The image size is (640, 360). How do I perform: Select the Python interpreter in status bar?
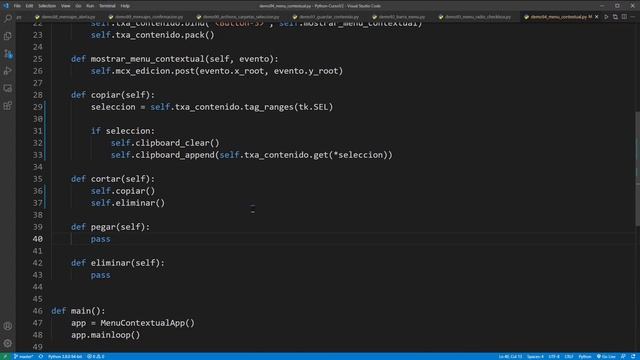pos(64,356)
